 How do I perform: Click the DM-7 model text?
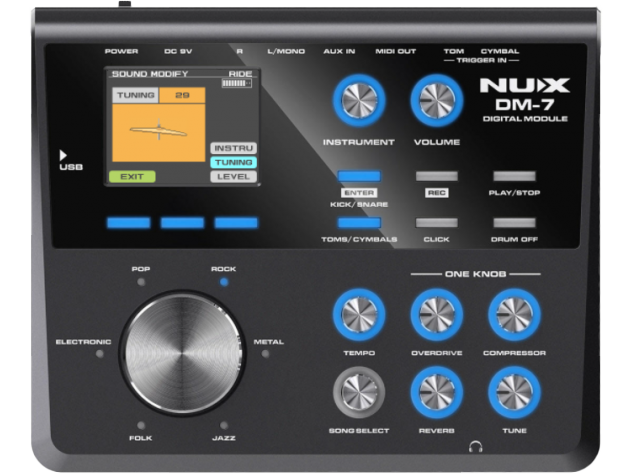coord(525,105)
